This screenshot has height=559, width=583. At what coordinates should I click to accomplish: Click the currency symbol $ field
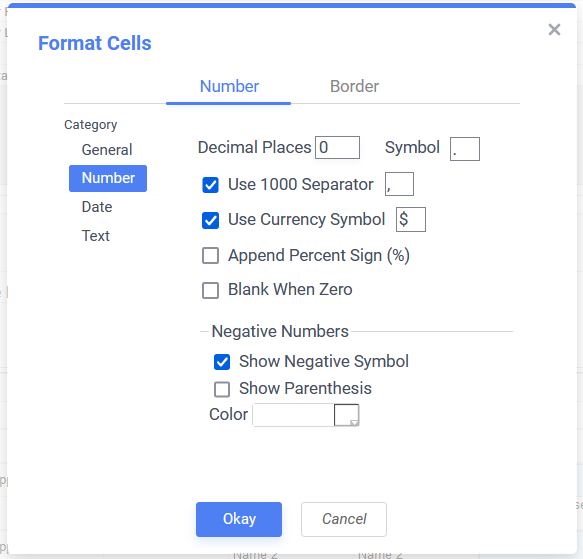click(411, 219)
